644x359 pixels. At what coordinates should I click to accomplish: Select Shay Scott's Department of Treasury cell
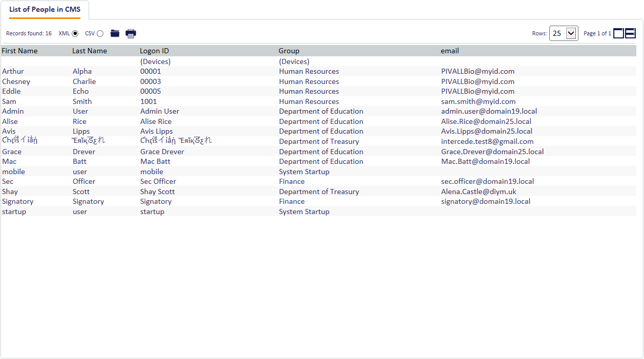pyautogui.click(x=318, y=192)
